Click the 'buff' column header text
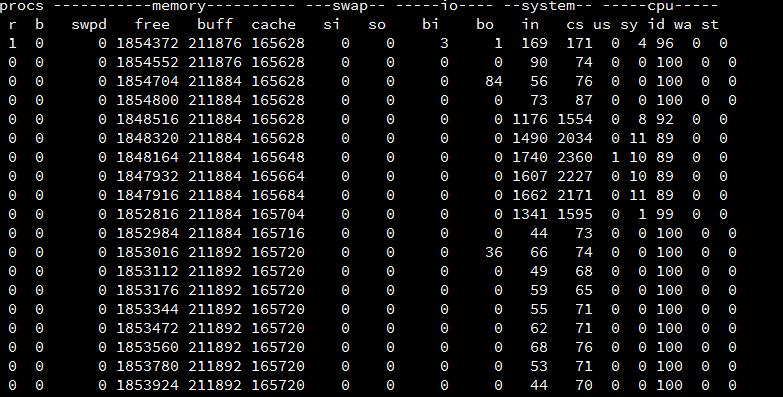Viewport: 783px width, 397px height. click(x=215, y=24)
